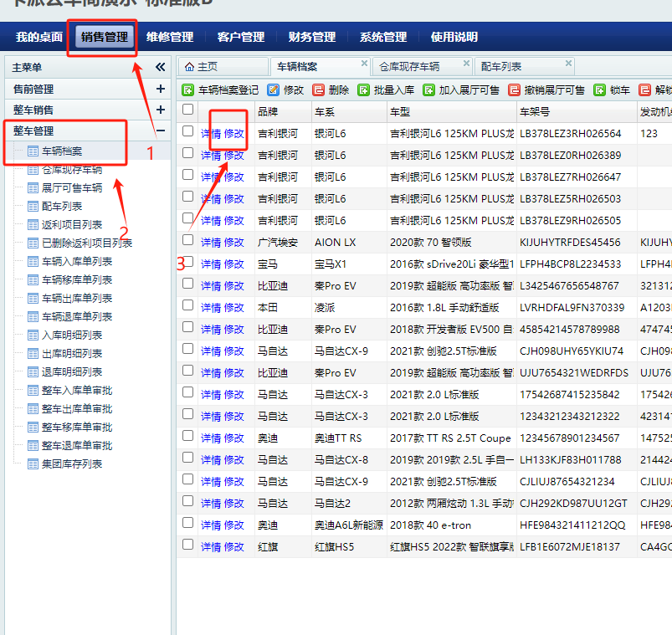Click the 锁车 toolbar icon
This screenshot has width=672, height=635.
(x=600, y=90)
